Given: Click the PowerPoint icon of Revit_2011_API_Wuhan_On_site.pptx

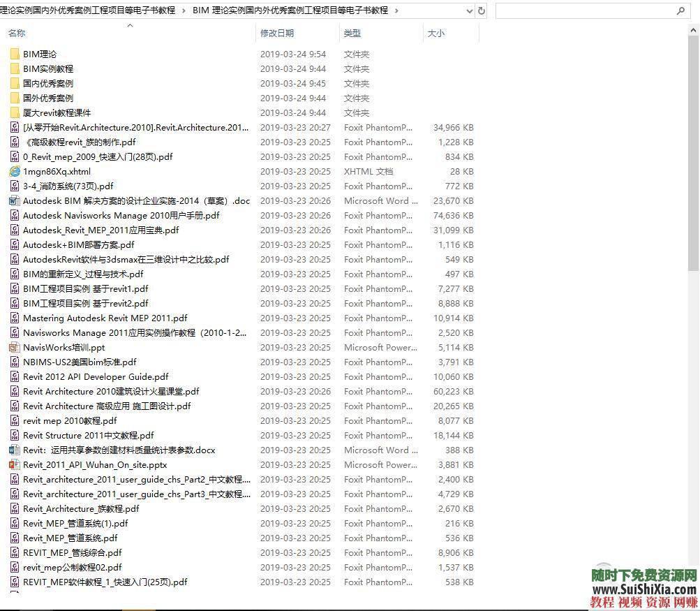Looking at the screenshot, I should pos(15,465).
